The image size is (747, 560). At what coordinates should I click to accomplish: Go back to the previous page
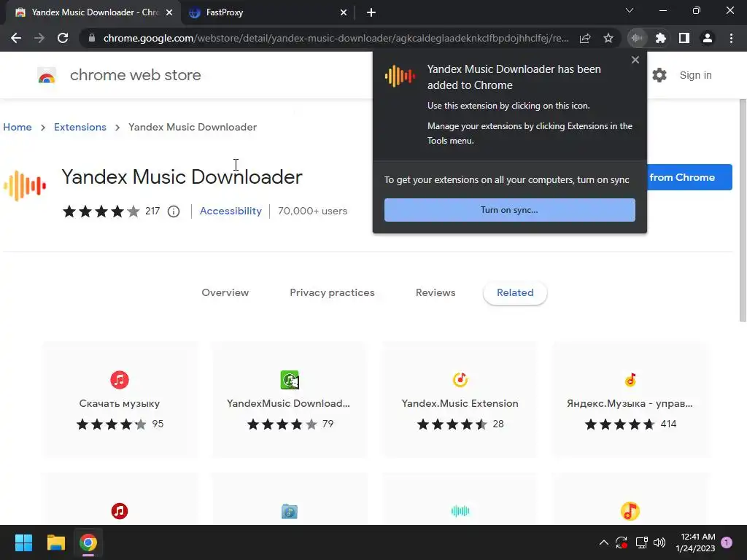click(x=16, y=38)
